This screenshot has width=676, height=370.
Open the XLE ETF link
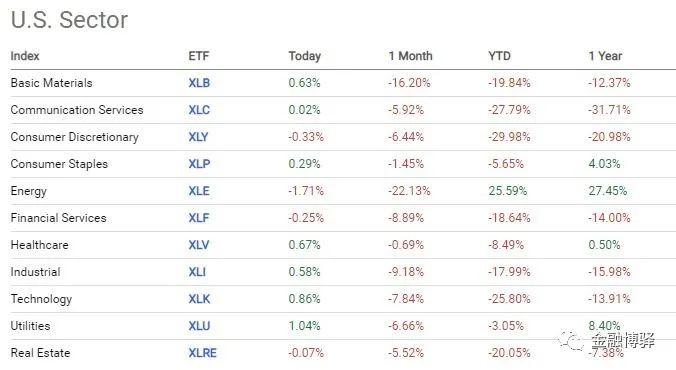tap(199, 191)
